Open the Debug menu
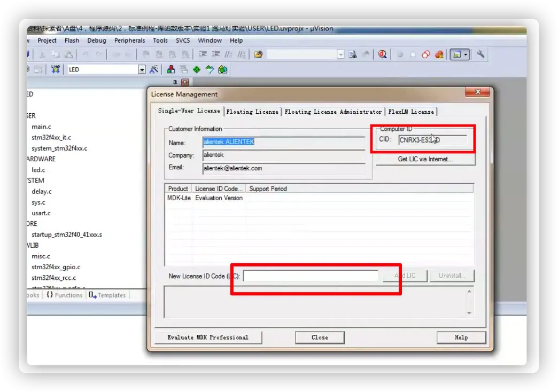 97,41
